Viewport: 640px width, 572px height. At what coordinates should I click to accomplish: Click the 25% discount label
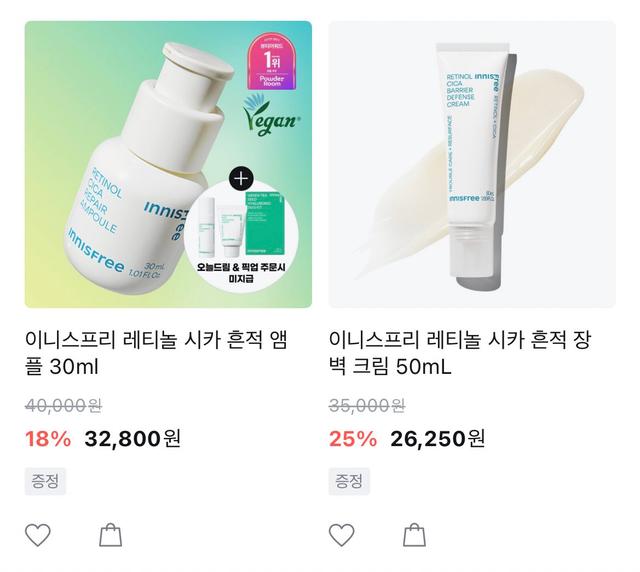(x=353, y=439)
